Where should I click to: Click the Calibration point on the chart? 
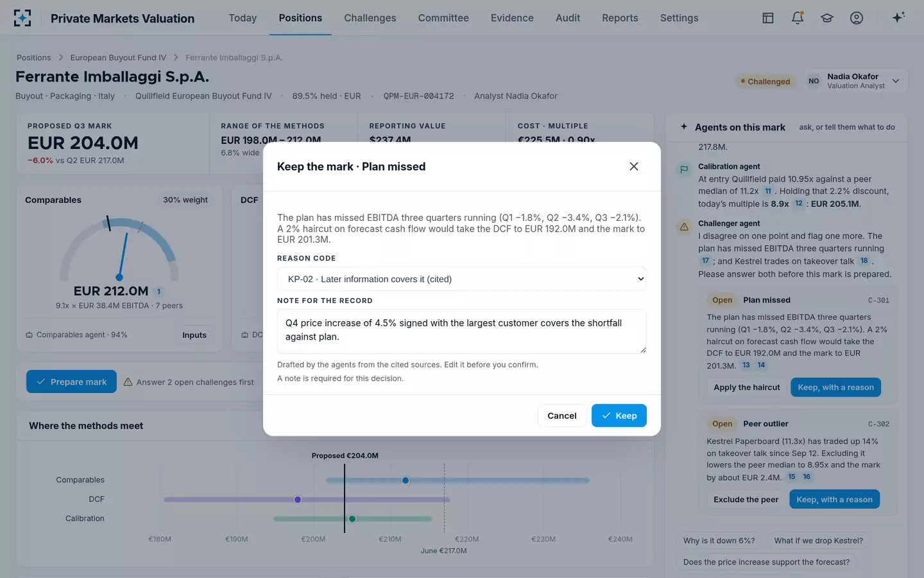pos(352,519)
